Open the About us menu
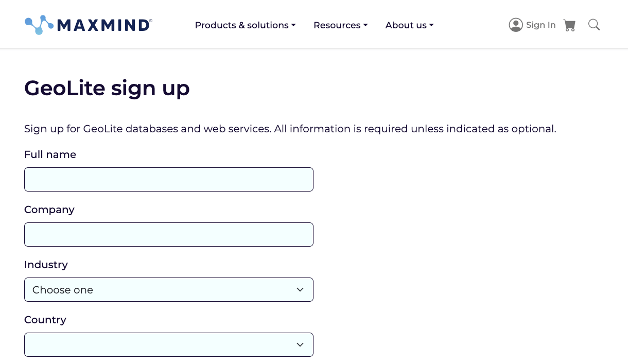Viewport: 628px width, 364px height. [x=406, y=25]
